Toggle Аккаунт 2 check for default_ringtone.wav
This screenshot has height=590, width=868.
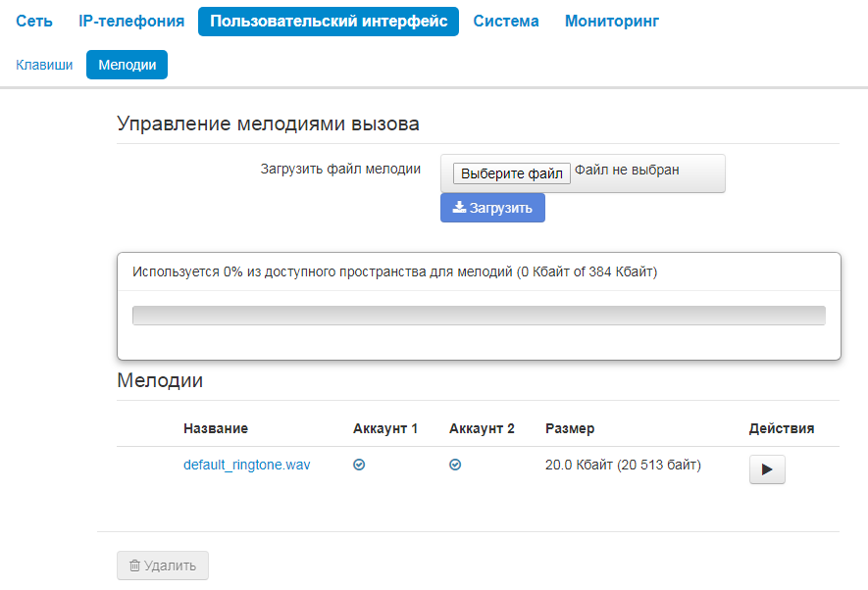point(455,466)
